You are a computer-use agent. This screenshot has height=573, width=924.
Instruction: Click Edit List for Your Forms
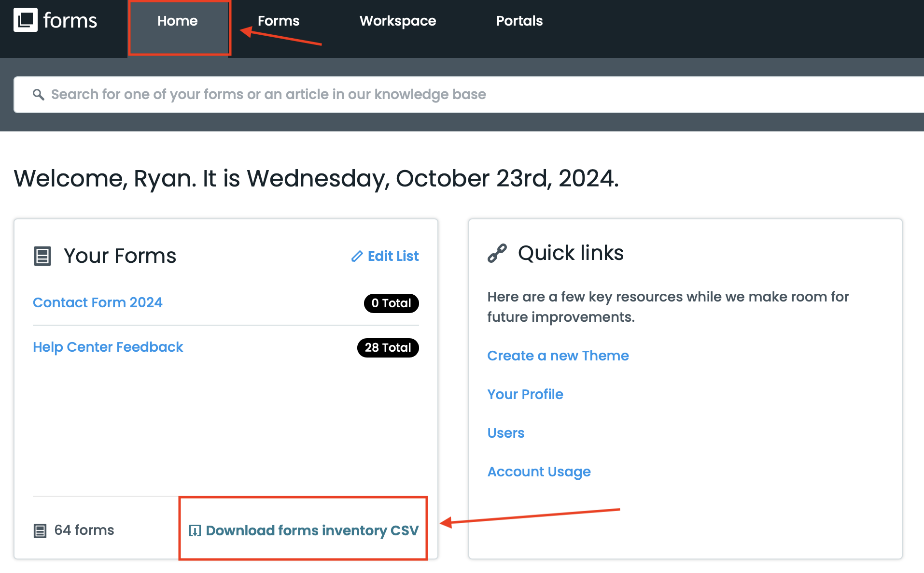click(392, 256)
